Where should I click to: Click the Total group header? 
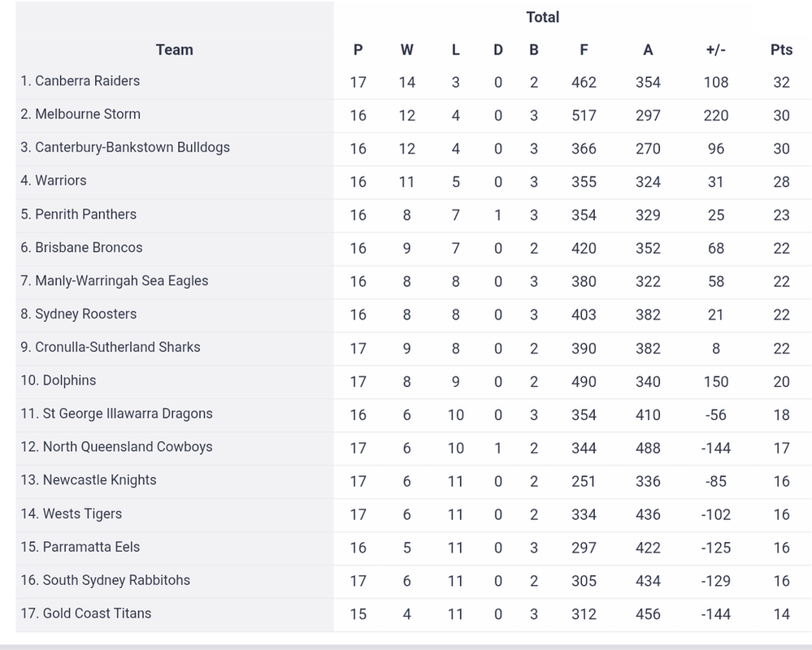pyautogui.click(x=543, y=17)
